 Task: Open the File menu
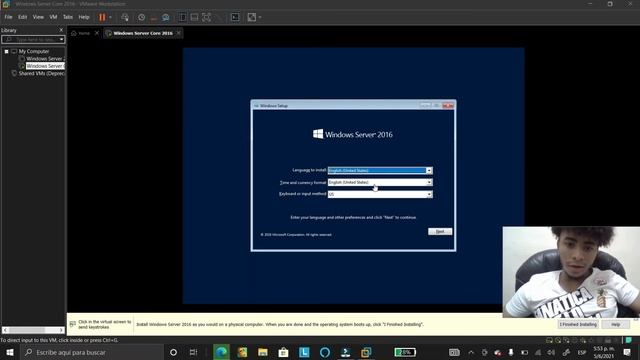[8, 17]
